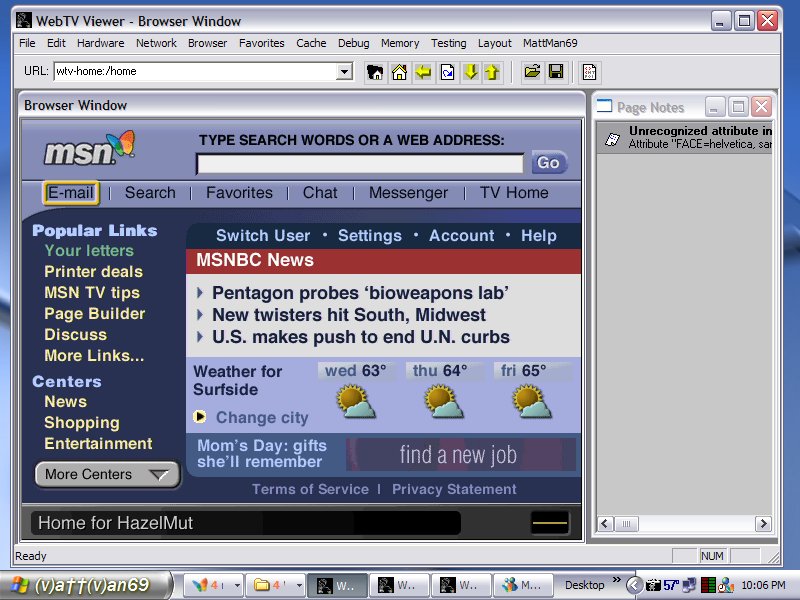Click the Wednesday weather sun icon
This screenshot has width=800, height=600.
pyautogui.click(x=356, y=402)
